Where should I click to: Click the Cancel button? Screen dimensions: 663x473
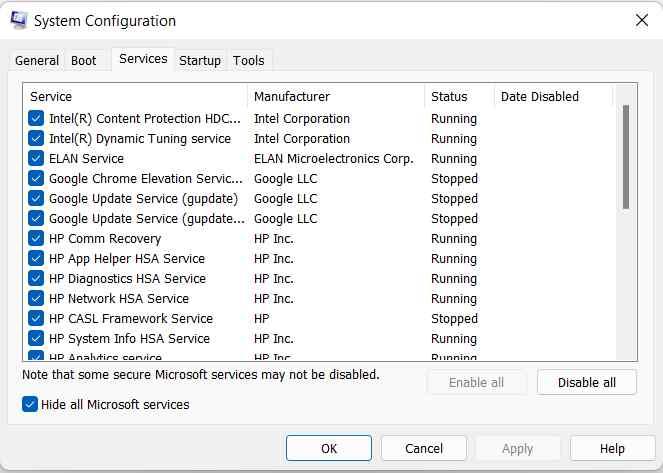tap(424, 448)
